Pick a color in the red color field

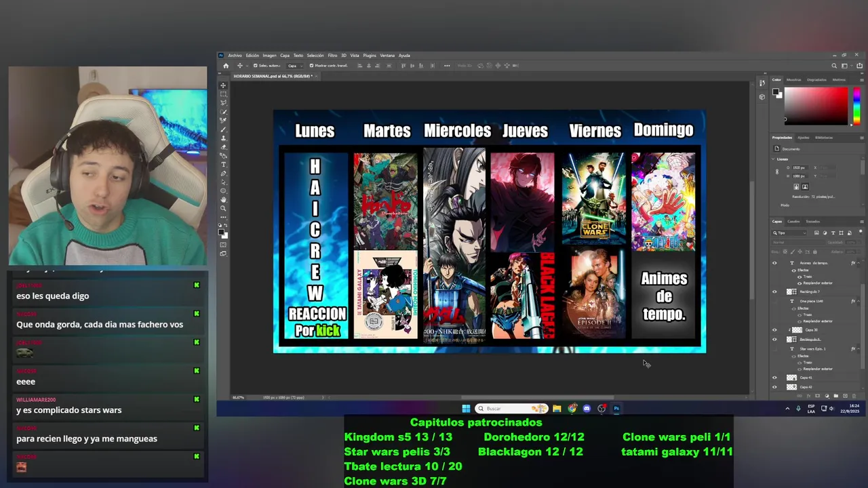(x=816, y=106)
